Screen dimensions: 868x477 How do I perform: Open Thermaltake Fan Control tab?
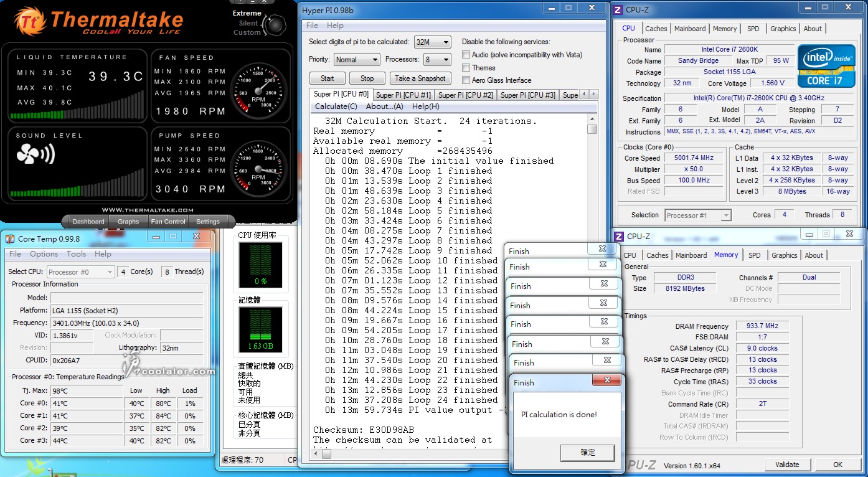(x=168, y=221)
